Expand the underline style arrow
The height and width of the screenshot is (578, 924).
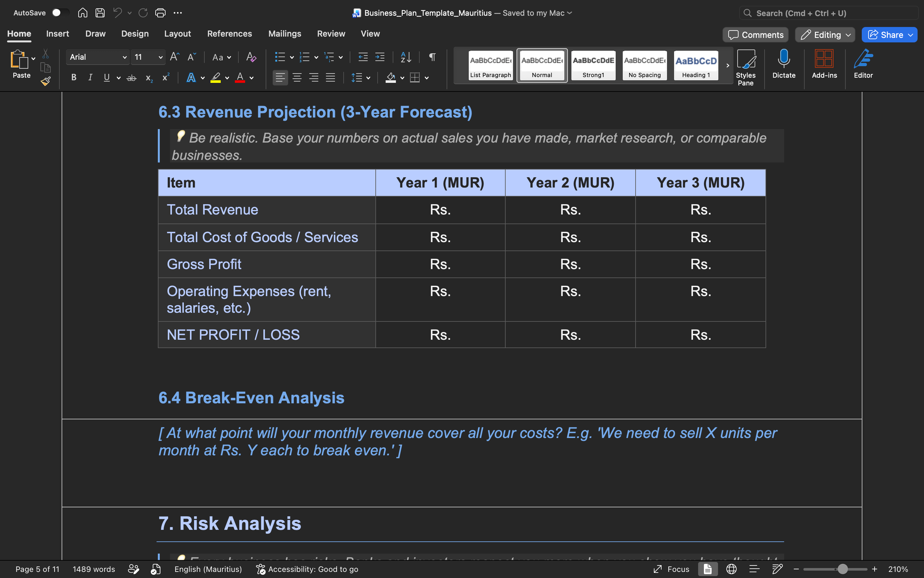(119, 78)
